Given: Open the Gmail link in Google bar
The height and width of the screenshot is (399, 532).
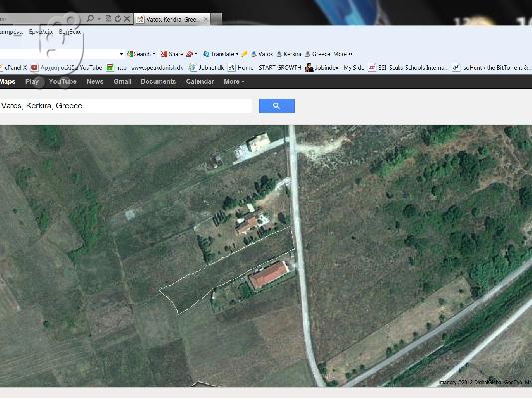Looking at the screenshot, I should coord(122,81).
